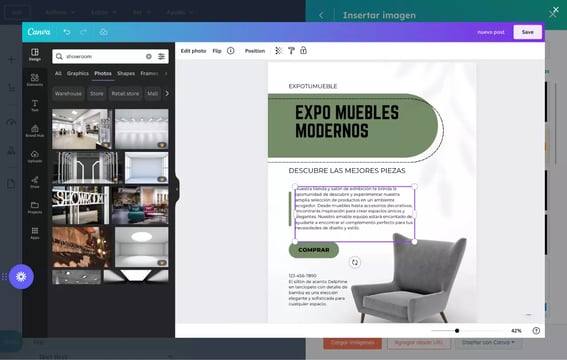
Task: Select the 123-456-7890 phone text
Action: 302,275
